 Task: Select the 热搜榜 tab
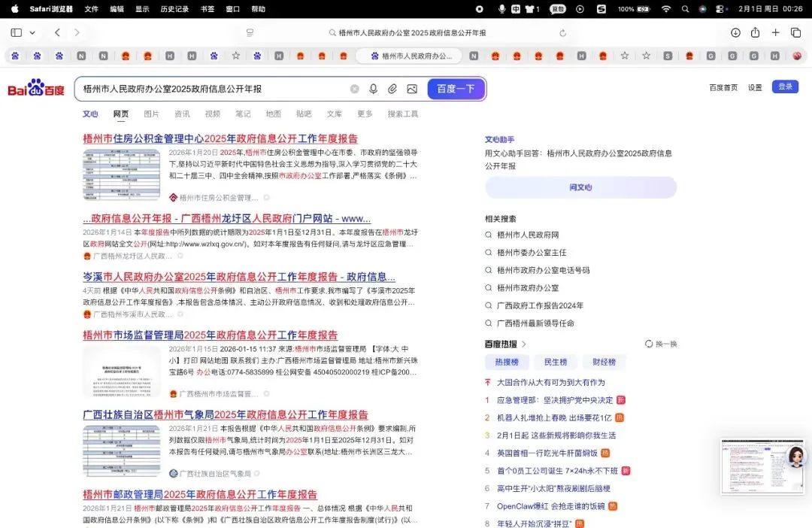coord(507,363)
